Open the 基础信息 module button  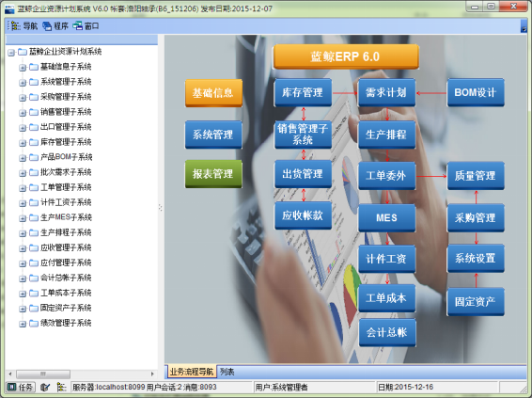(x=213, y=93)
